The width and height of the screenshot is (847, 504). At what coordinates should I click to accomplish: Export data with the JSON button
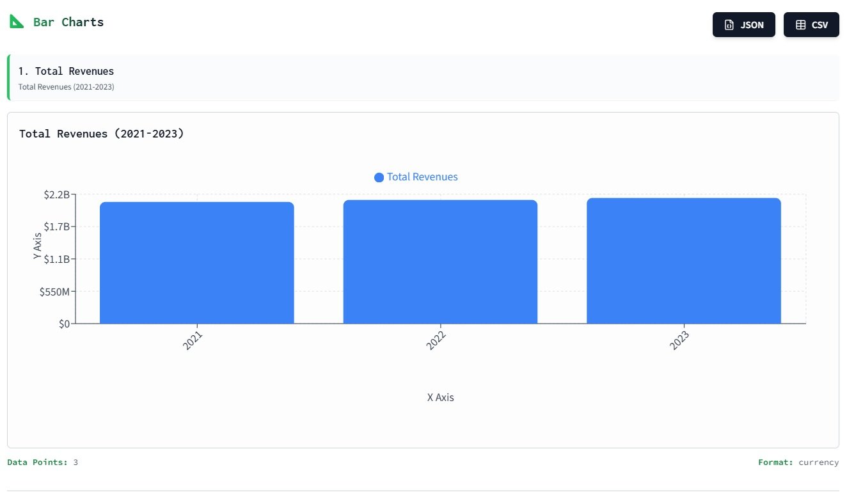click(743, 25)
